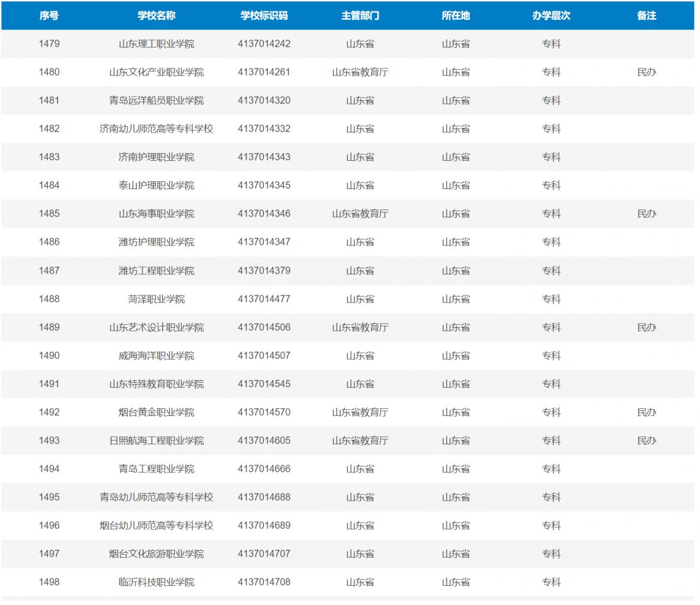Click serial number 1488
This screenshot has height=605, width=700.
coord(49,299)
